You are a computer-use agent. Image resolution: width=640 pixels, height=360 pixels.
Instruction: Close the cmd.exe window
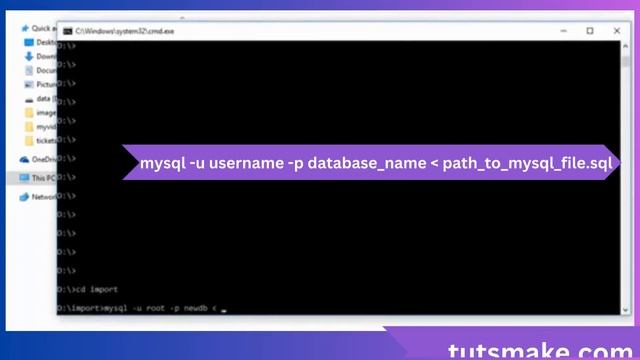[x=617, y=31]
